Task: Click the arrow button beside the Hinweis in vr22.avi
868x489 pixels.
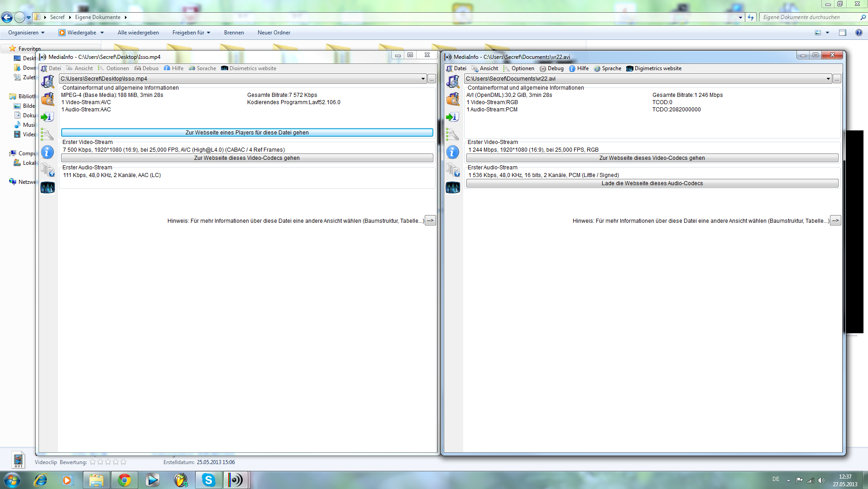Action: (x=835, y=221)
